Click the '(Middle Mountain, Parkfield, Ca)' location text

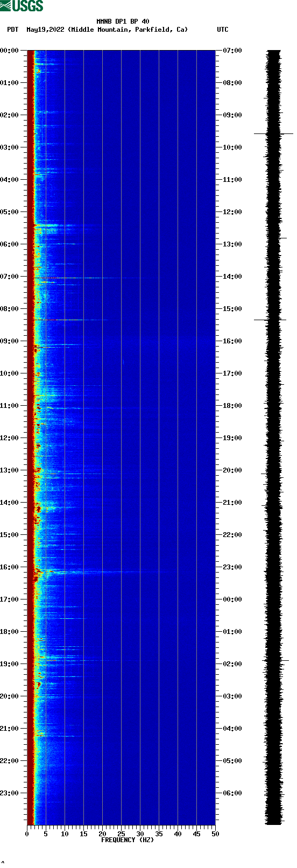pyautogui.click(x=128, y=30)
